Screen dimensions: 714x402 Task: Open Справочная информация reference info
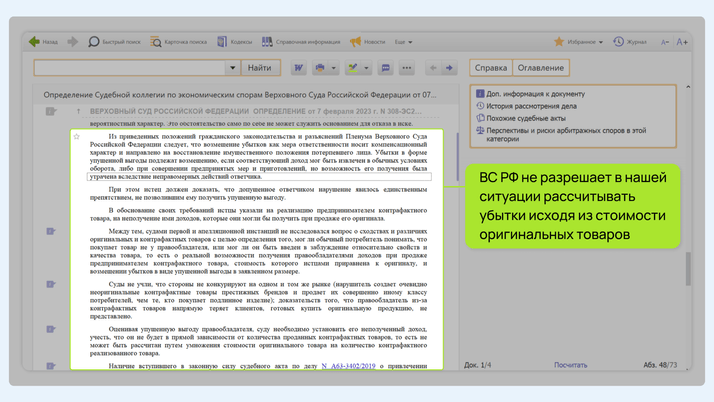pyautogui.click(x=301, y=42)
